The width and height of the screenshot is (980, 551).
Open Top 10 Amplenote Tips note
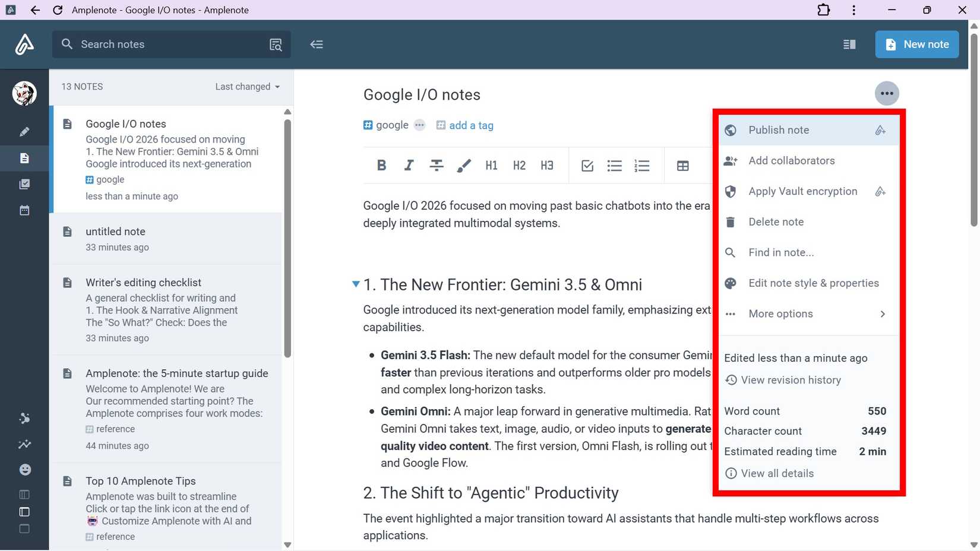(167, 507)
